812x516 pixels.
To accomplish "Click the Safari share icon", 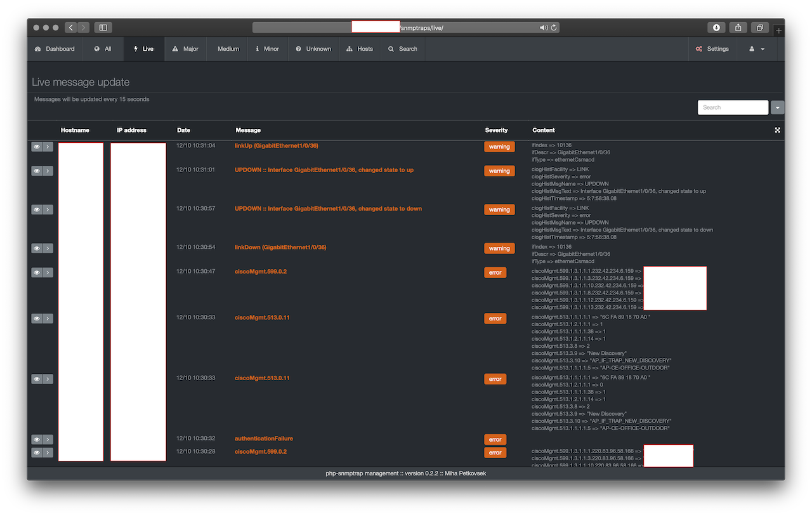I will [x=738, y=28].
